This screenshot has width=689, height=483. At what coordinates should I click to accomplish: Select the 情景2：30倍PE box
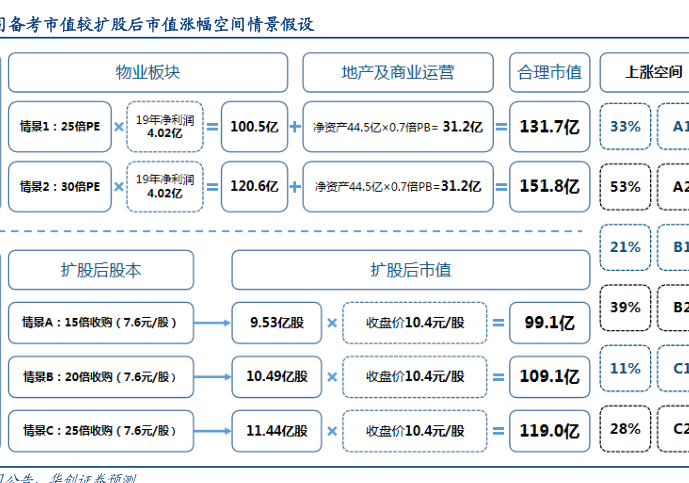(60, 186)
